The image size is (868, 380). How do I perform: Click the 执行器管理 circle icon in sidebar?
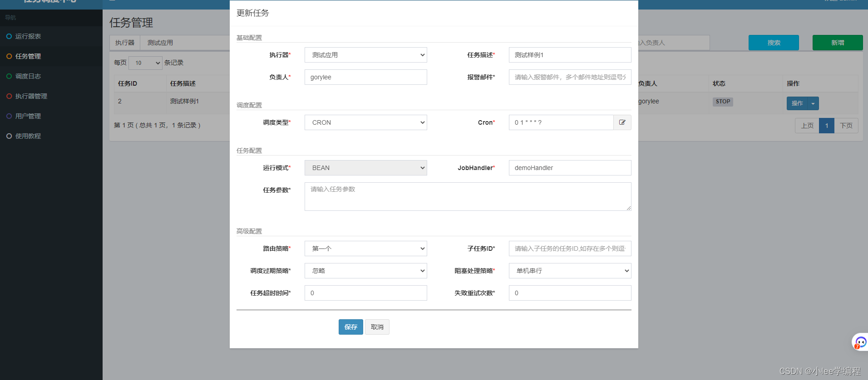tap(9, 96)
